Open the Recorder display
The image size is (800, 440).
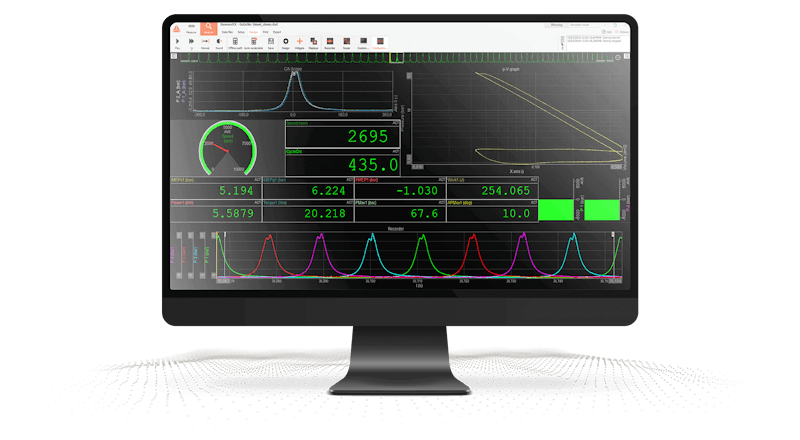tap(330, 43)
